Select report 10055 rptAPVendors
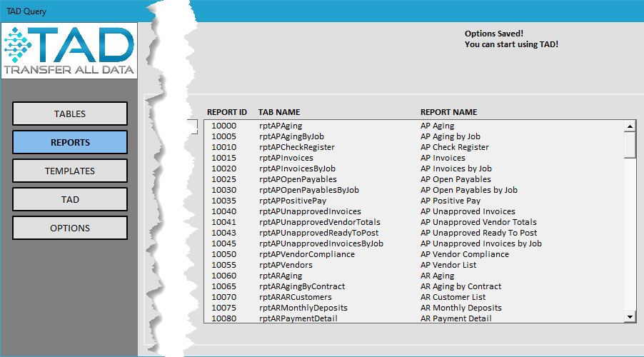 click(x=413, y=265)
